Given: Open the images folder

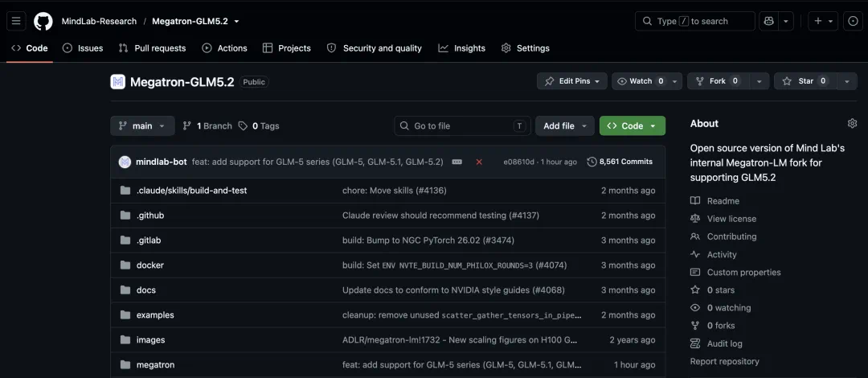Looking at the screenshot, I should click(x=150, y=340).
